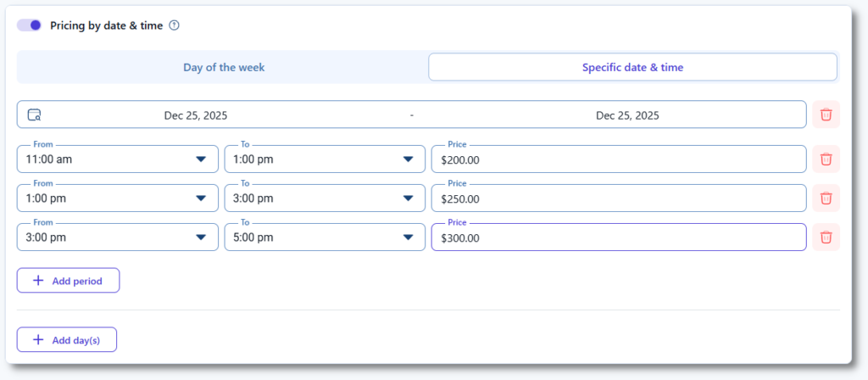This screenshot has height=380, width=868.
Task: Select the Specific date & time tab
Action: coord(632,67)
